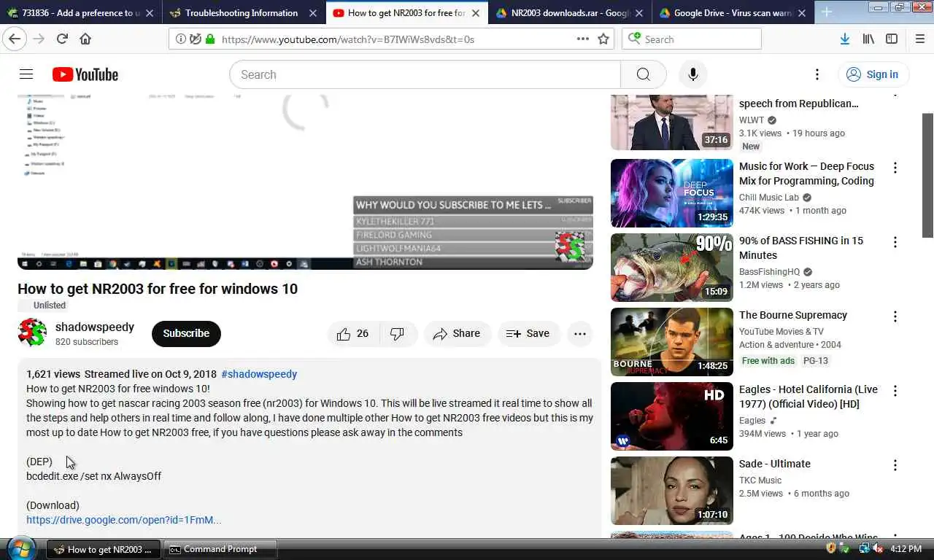934x560 pixels.
Task: Bookmark this page with the star icon
Action: click(x=603, y=39)
